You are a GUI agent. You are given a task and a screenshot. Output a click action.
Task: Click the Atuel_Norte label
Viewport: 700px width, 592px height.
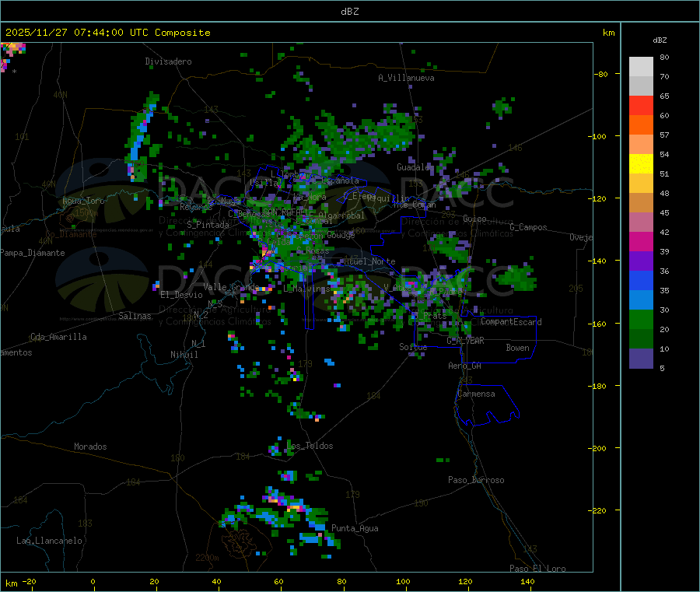point(369,261)
